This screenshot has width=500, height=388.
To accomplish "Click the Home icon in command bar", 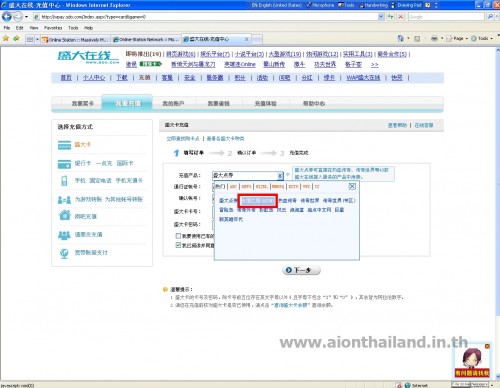I will tap(400, 39).
